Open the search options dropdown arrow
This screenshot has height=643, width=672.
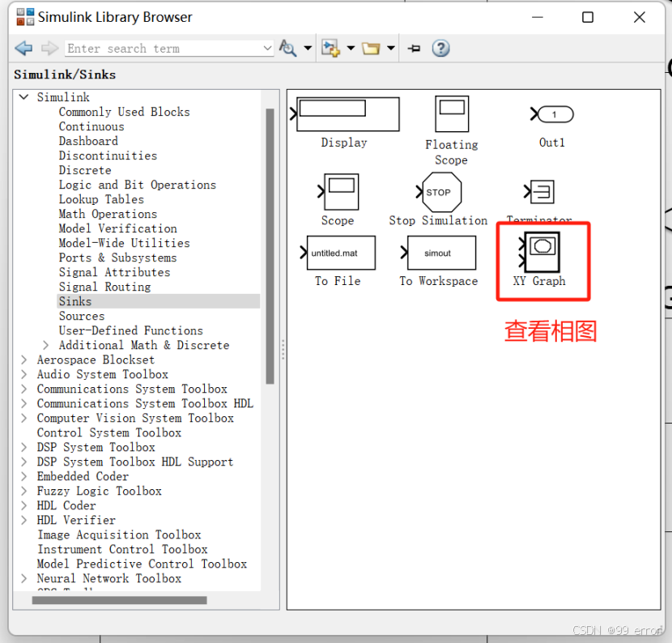pos(308,48)
